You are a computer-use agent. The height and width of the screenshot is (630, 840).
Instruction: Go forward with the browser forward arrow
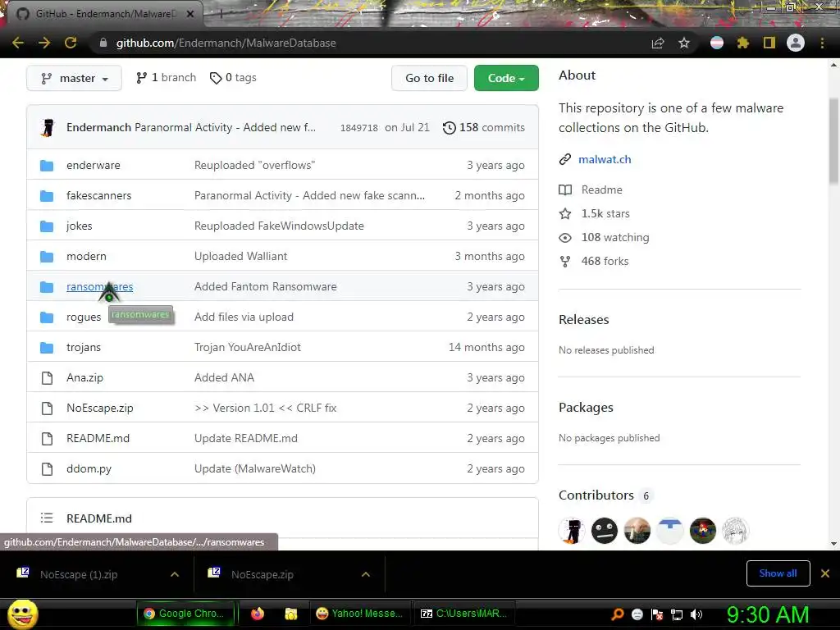[44, 43]
